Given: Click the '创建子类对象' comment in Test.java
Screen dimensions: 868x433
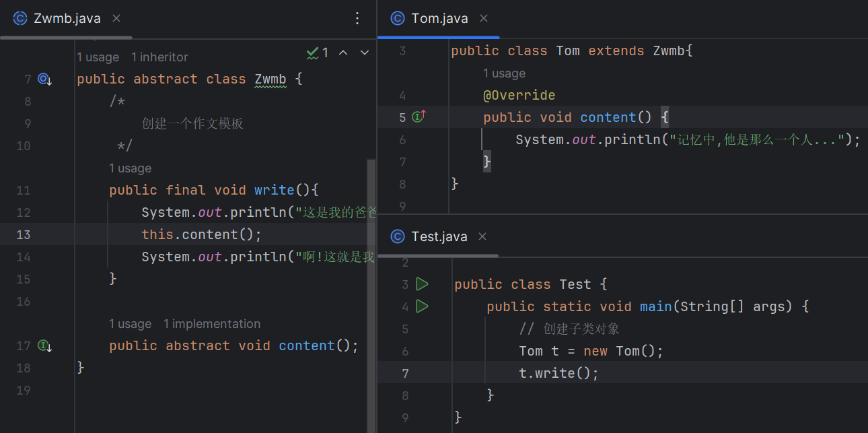Looking at the screenshot, I should click(x=569, y=329).
